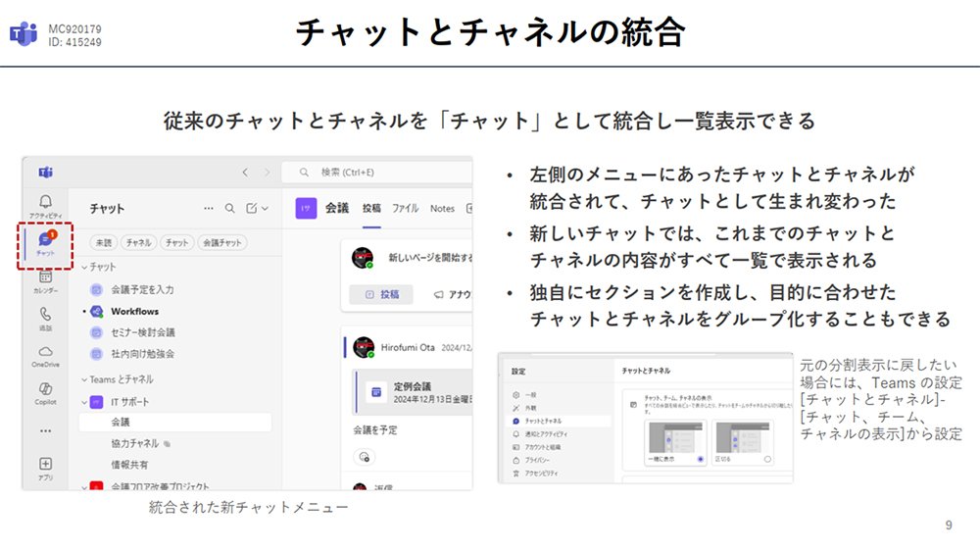Click the IT サポート team avatar icon
Screen dimensions: 980x551
point(97,402)
